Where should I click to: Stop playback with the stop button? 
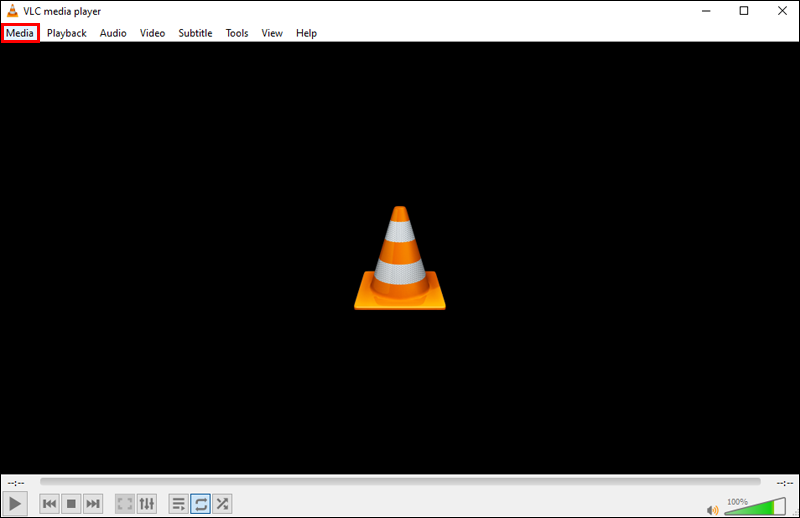71,504
